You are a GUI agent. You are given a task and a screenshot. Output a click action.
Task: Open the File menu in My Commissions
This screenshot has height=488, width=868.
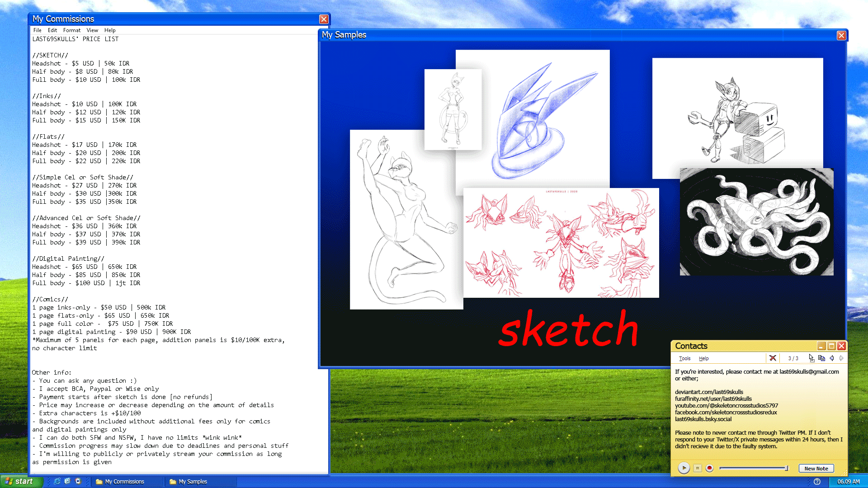37,30
